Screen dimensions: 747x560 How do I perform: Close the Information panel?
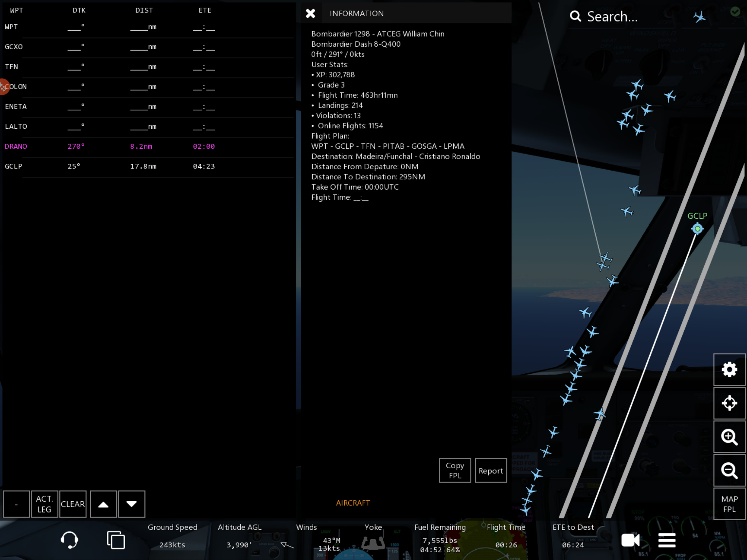point(310,13)
